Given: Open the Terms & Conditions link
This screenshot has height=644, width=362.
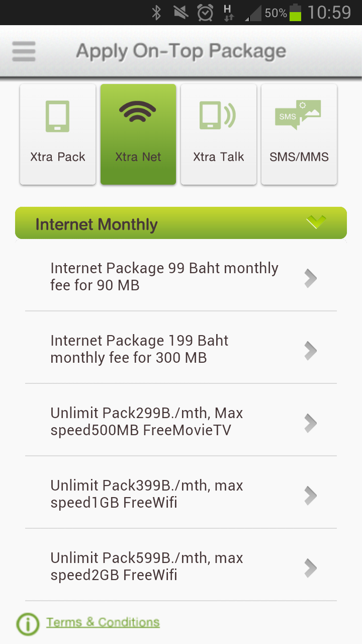Looking at the screenshot, I should [103, 622].
